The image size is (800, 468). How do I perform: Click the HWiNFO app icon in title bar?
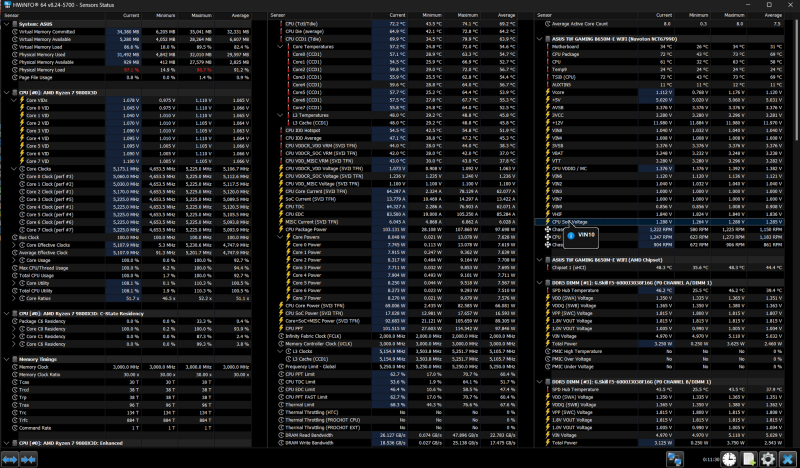[7, 5]
